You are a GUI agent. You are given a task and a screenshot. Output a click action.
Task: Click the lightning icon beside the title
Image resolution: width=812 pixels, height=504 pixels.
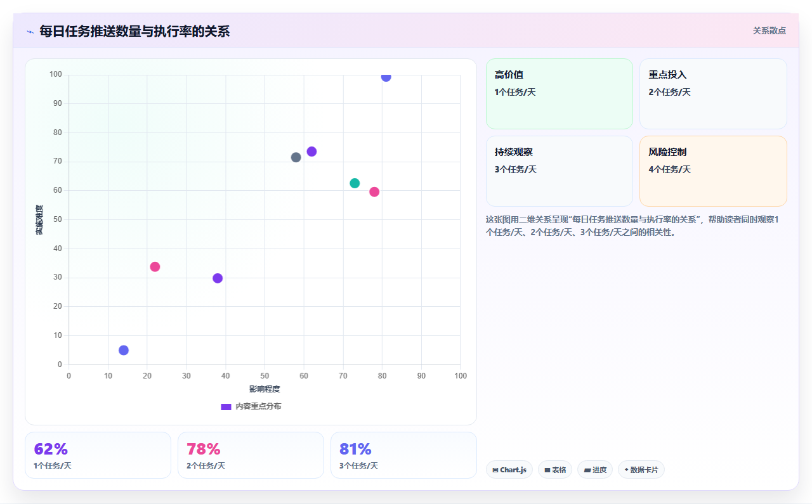[x=30, y=31]
